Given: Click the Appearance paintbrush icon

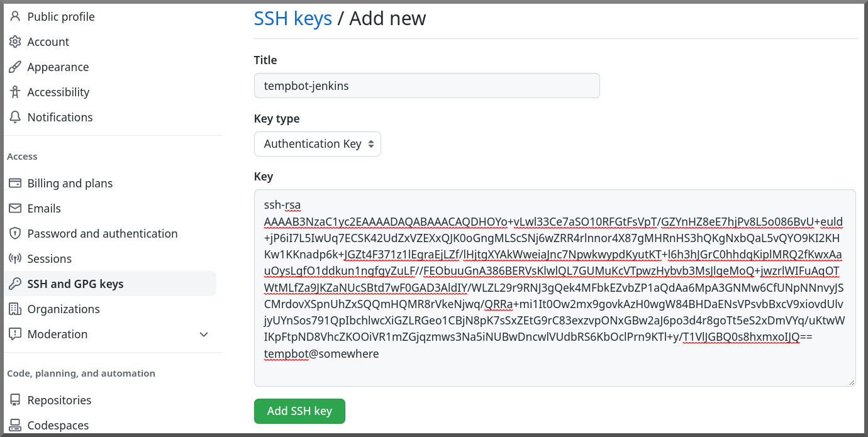Looking at the screenshot, I should 15,67.
